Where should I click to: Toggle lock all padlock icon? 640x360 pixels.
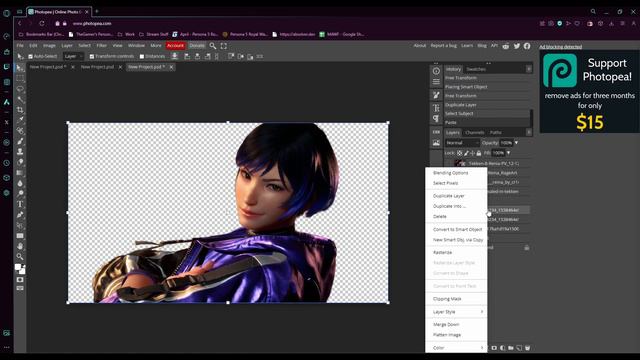click(479, 153)
